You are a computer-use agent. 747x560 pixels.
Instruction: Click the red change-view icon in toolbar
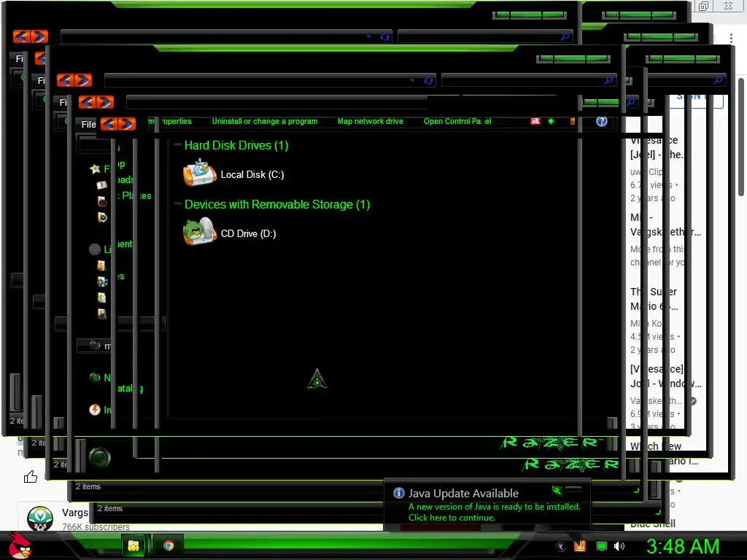[x=535, y=122]
